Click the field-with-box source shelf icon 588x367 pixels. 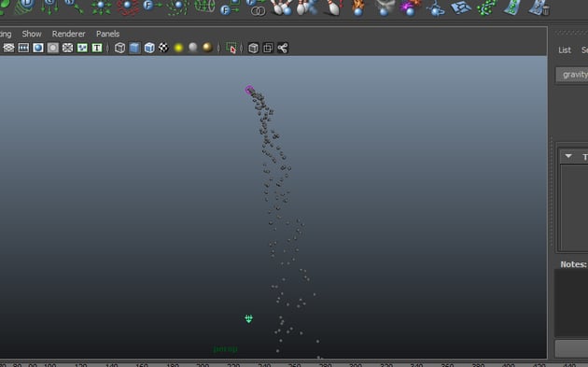(230, 7)
